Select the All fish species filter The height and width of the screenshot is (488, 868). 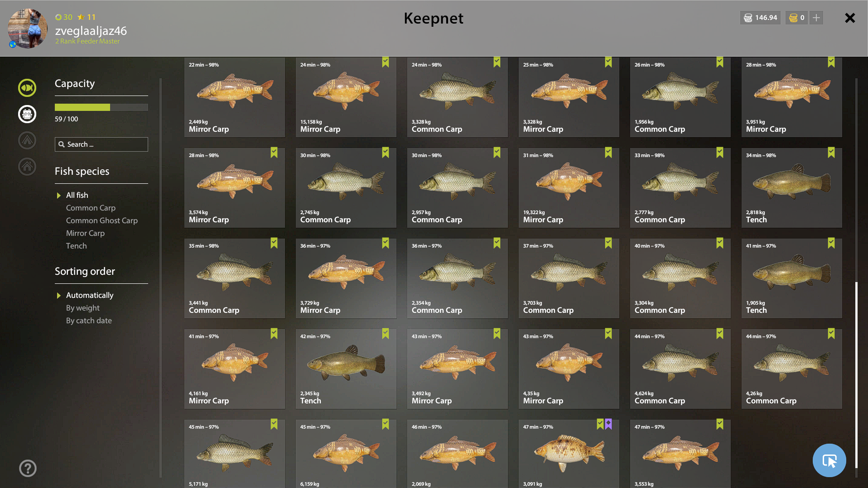77,195
